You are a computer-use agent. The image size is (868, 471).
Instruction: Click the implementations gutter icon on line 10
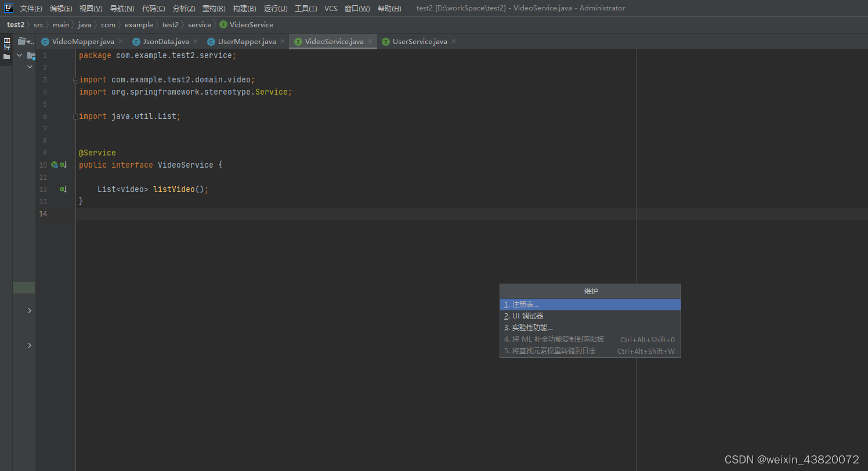click(x=63, y=165)
